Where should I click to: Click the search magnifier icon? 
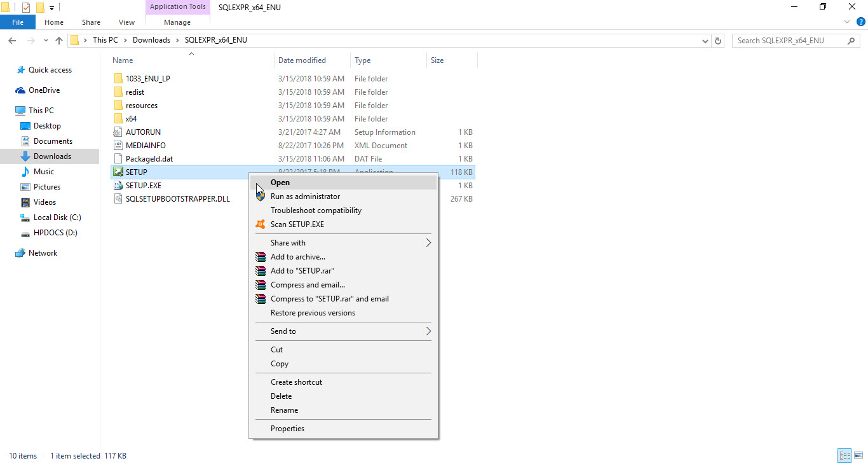click(x=851, y=40)
